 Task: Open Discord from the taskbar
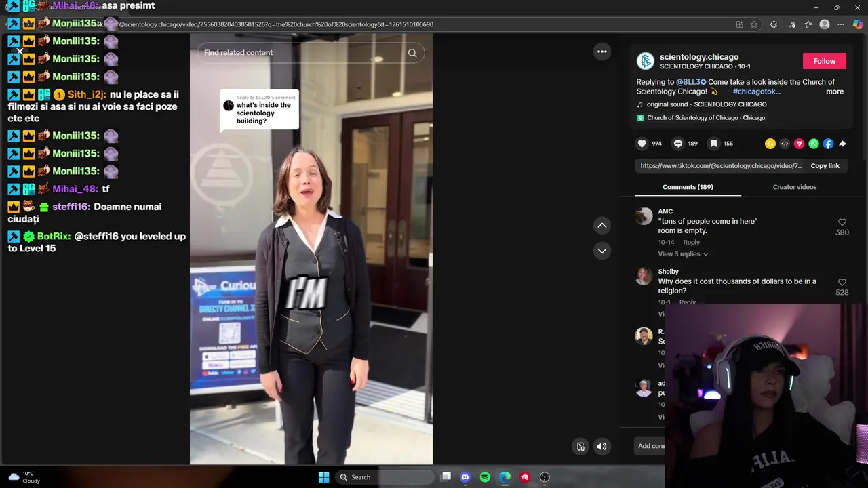[x=465, y=477]
